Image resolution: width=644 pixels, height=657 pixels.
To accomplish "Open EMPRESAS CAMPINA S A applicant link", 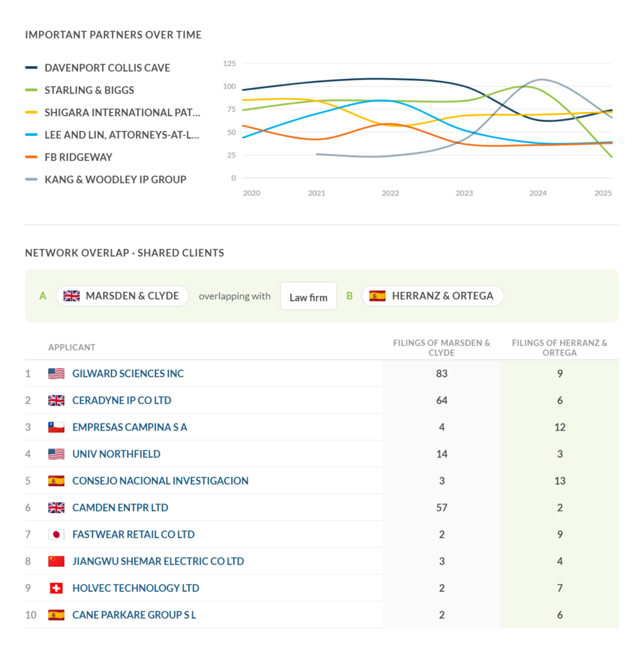I will coord(130,427).
